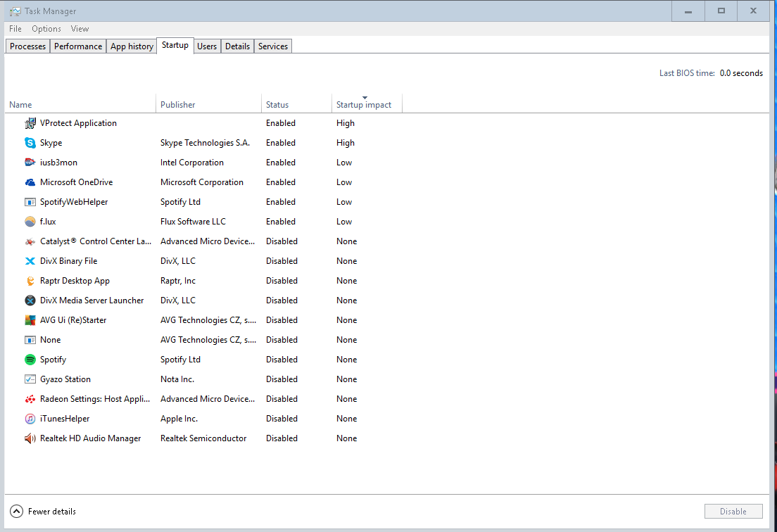Click the Raptr, Inc publisher cell
Image resolution: width=777 pixels, height=532 pixels.
(x=178, y=281)
